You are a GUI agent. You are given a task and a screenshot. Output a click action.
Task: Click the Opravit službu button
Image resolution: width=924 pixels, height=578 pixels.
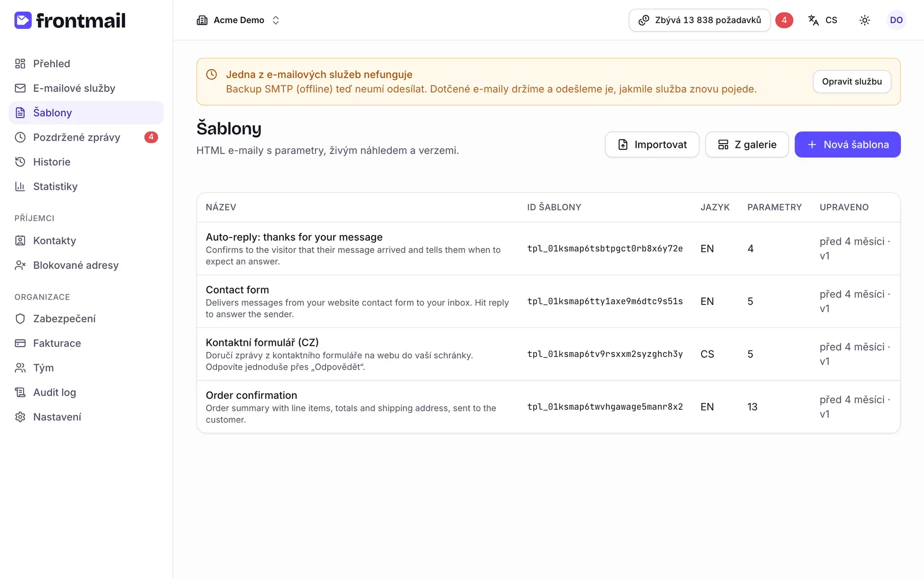[852, 82]
